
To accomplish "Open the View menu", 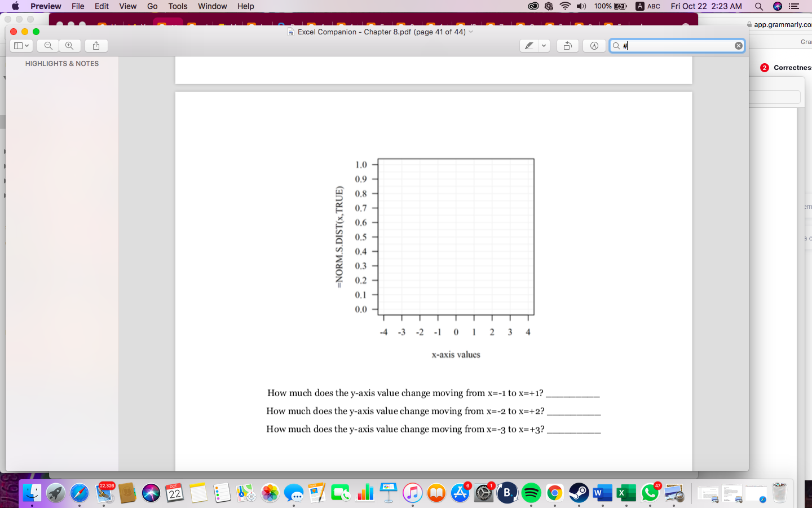I will tap(127, 6).
